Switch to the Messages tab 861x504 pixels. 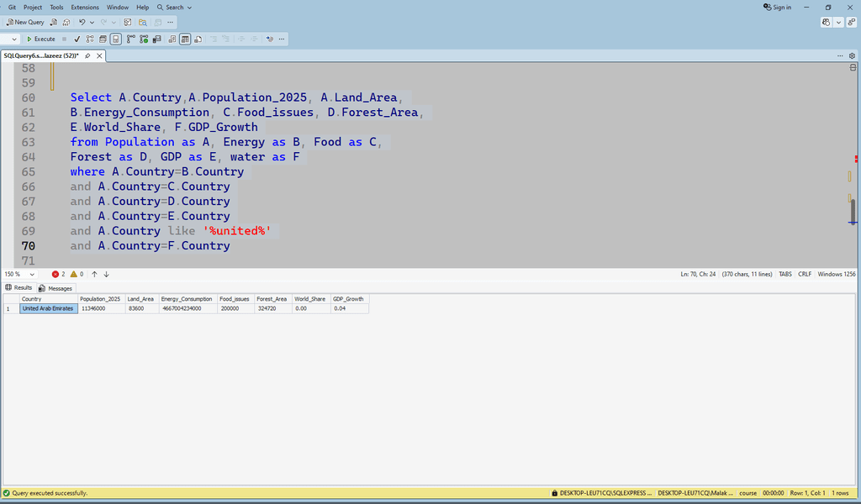(x=55, y=288)
